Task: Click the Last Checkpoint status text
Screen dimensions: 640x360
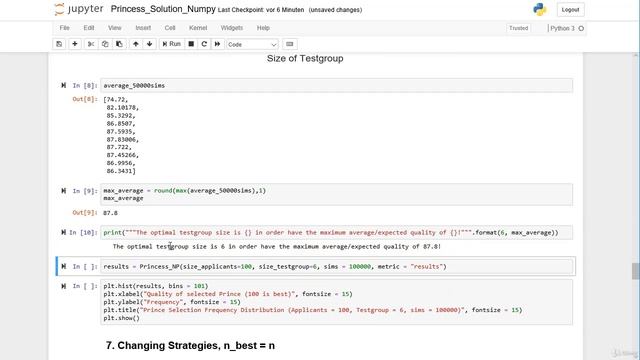Action: 261,10
